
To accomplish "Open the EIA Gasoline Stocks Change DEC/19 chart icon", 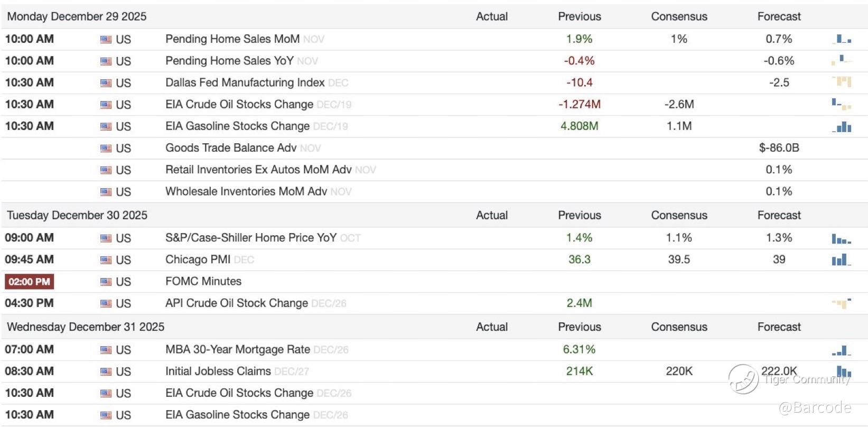I will click(x=842, y=126).
